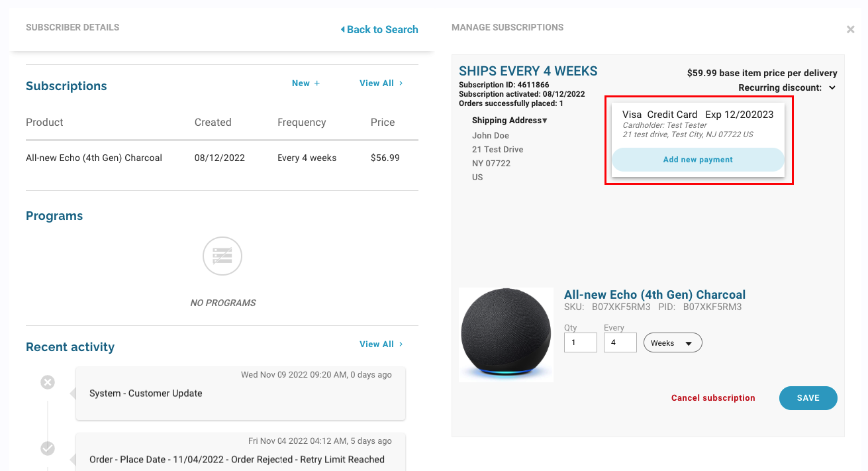Viewport: 868px width, 471px height.
Task: Click the 21 Test Drive address line
Action: 498,150
